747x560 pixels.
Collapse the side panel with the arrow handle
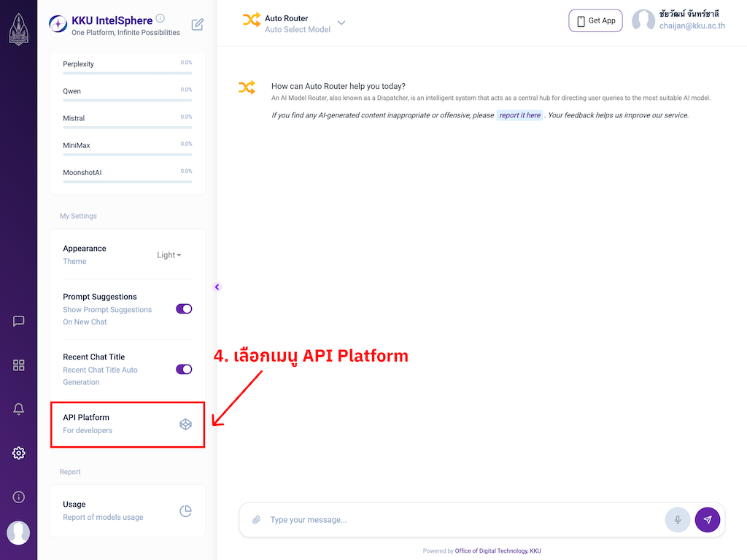217,287
